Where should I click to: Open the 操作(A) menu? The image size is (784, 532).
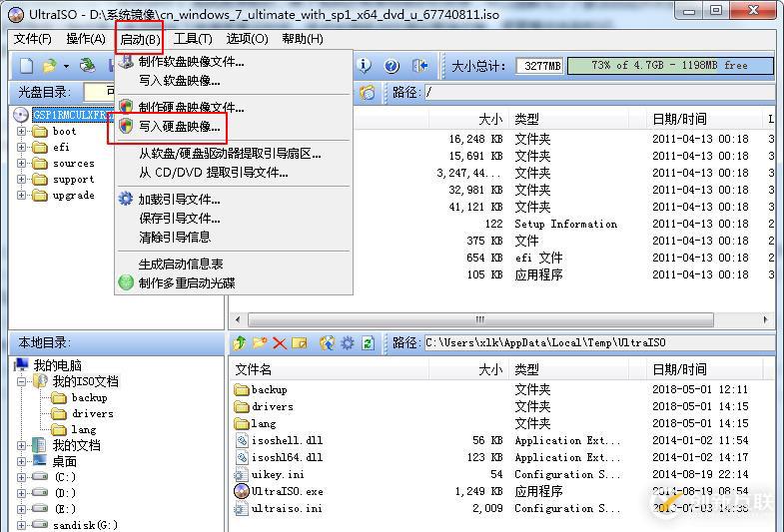click(x=86, y=39)
